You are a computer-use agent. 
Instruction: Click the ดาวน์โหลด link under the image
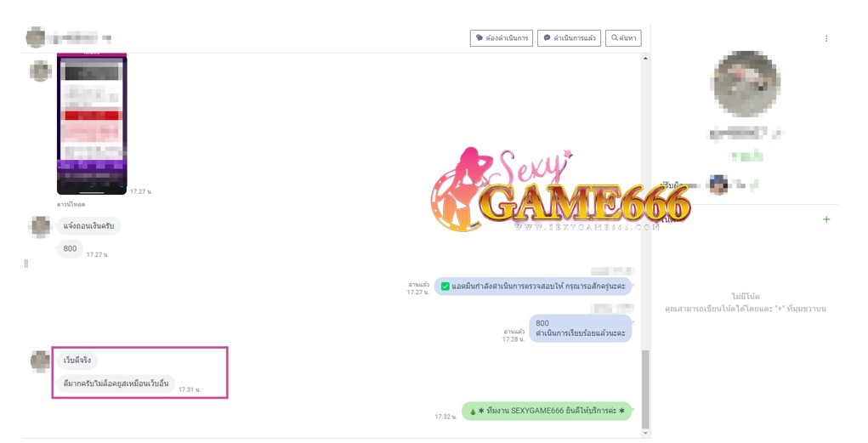tap(71, 204)
